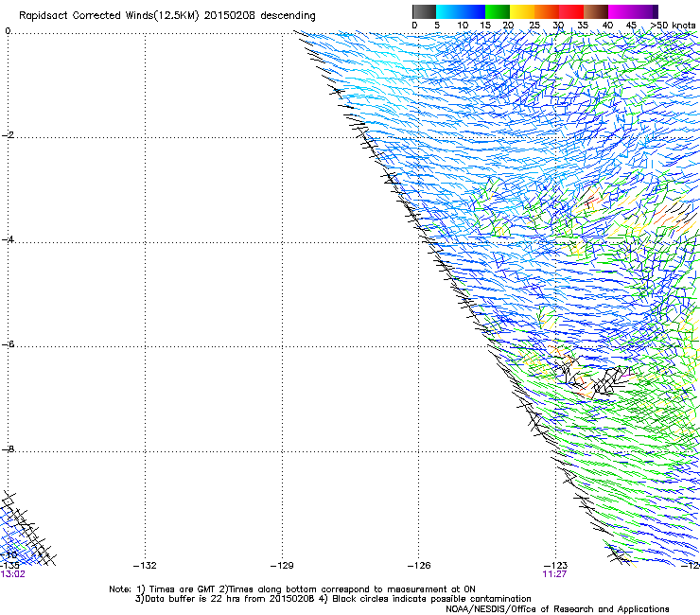Image resolution: width=700 pixels, height=615 pixels.
Task: Click the longitude label '-126'
Action: coord(419,566)
